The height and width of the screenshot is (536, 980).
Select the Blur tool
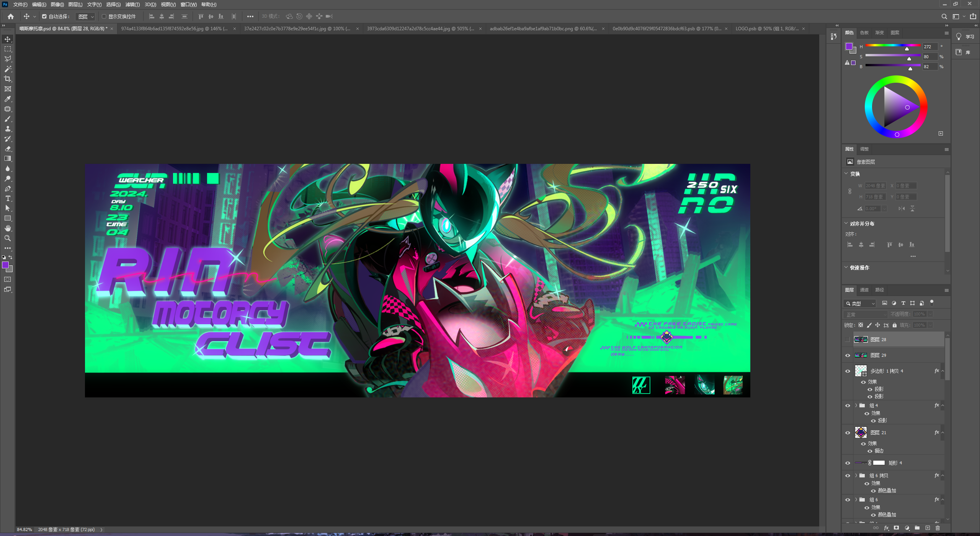pyautogui.click(x=8, y=168)
